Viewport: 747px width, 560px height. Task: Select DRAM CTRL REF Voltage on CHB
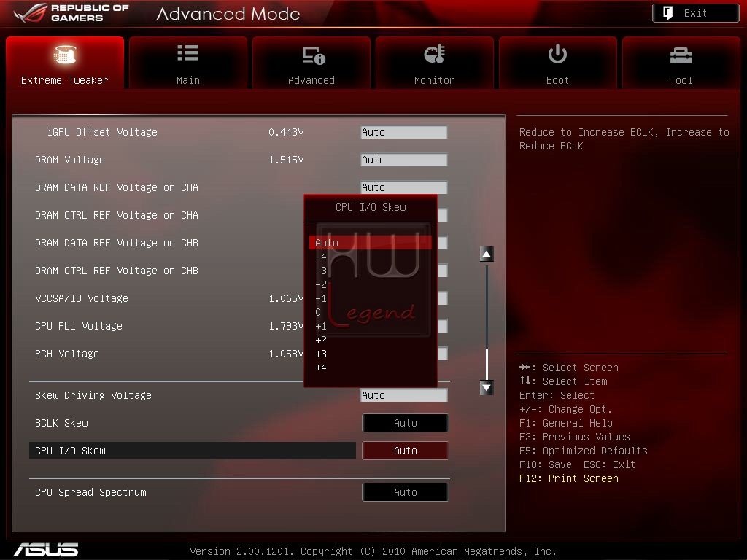(x=117, y=271)
